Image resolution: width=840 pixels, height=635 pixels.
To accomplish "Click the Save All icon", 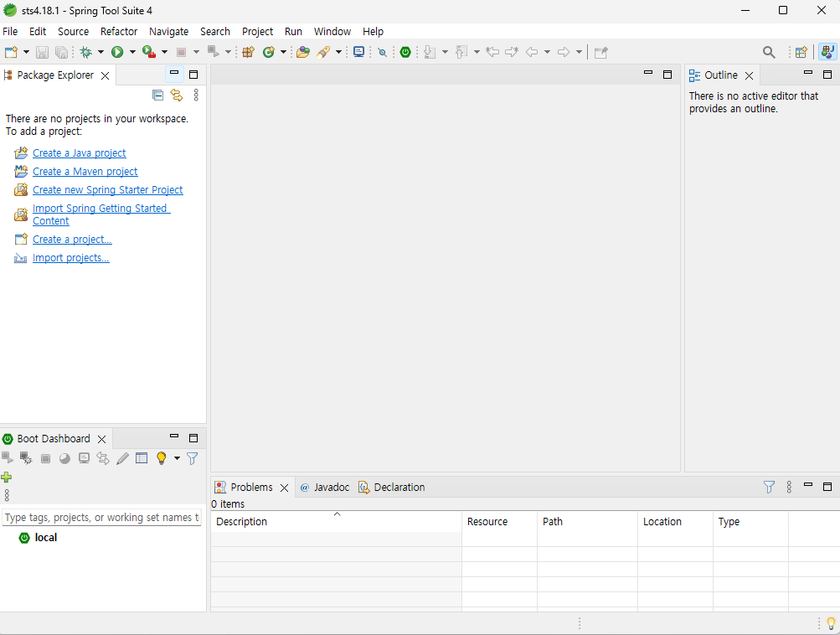I will click(x=62, y=52).
